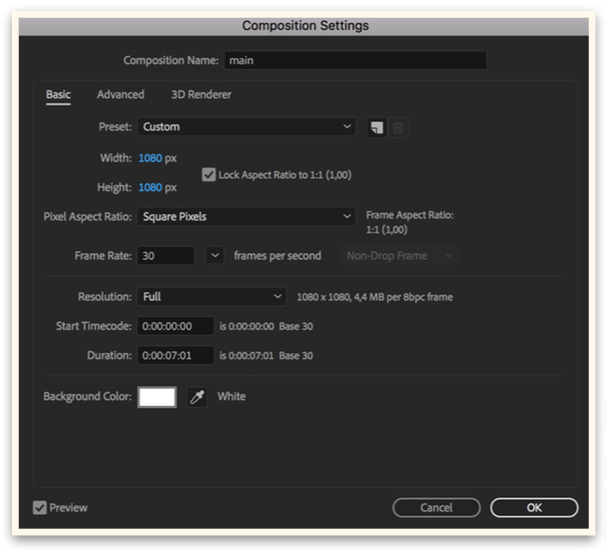
Task: Confirm settings with OK button
Action: (x=534, y=507)
